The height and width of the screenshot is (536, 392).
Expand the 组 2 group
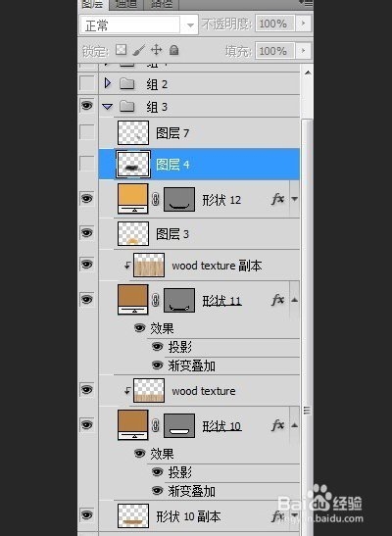(108, 83)
